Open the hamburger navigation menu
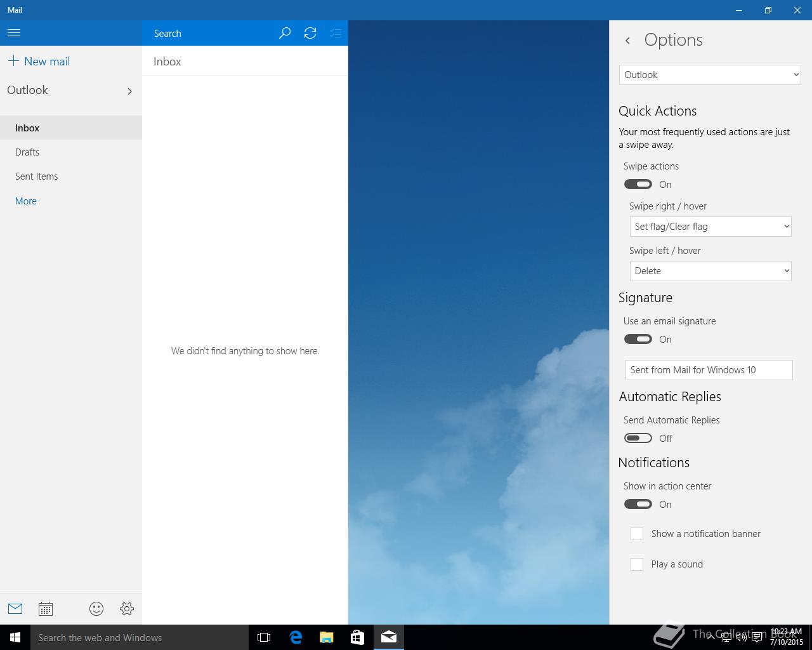The height and width of the screenshot is (650, 812). point(14,33)
